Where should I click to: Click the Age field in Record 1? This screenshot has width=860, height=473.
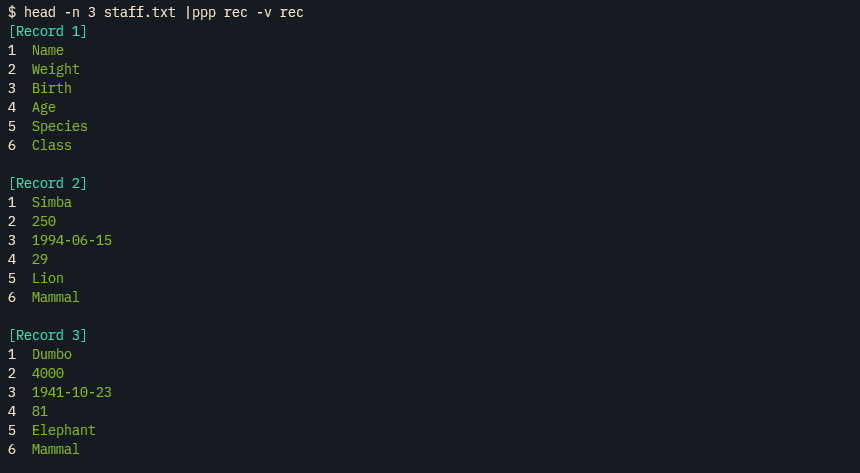point(44,108)
